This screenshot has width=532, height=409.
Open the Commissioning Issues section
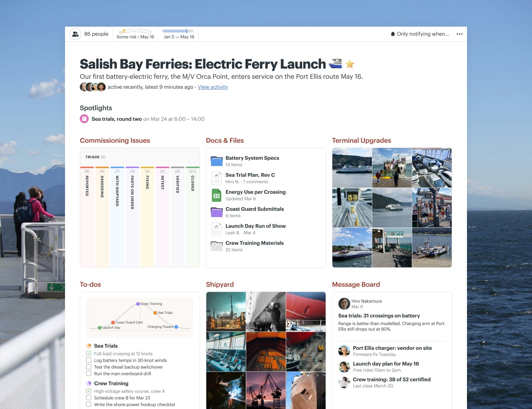(115, 141)
